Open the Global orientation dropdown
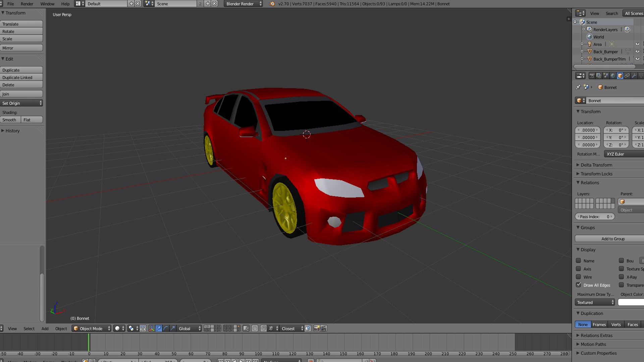This screenshot has height=362, width=644. coord(190,328)
